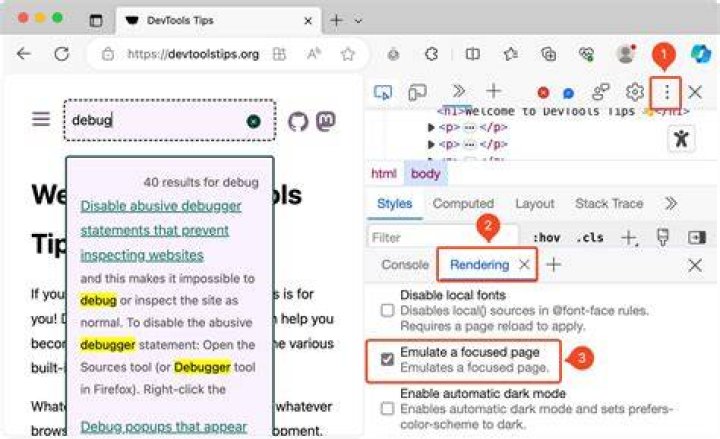
Task: Open the user profile avatar
Action: coord(625,54)
